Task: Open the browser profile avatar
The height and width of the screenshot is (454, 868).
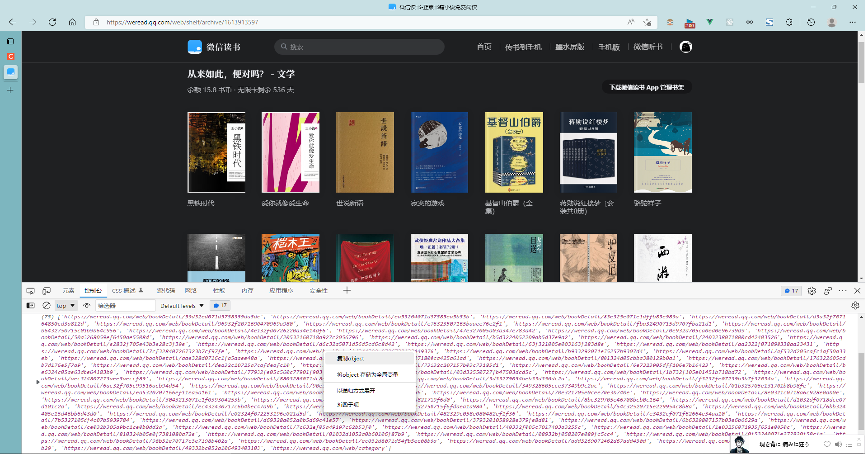Action: [832, 22]
